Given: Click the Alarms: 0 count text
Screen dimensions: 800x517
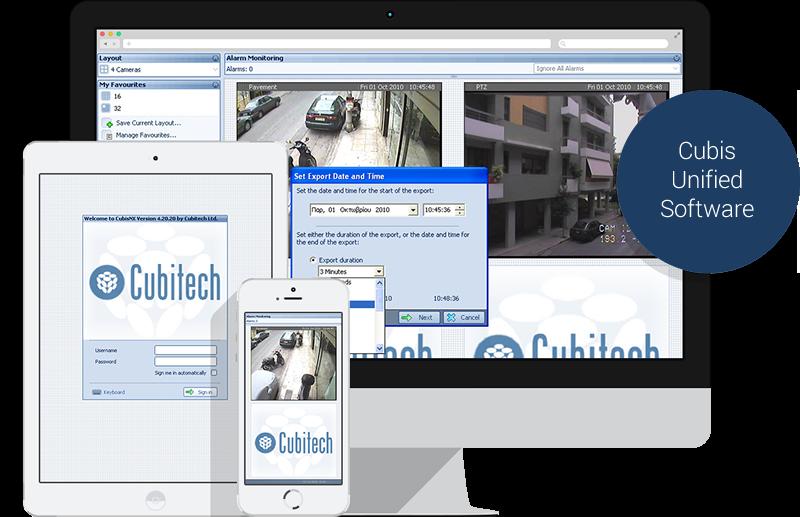Looking at the screenshot, I should (239, 69).
